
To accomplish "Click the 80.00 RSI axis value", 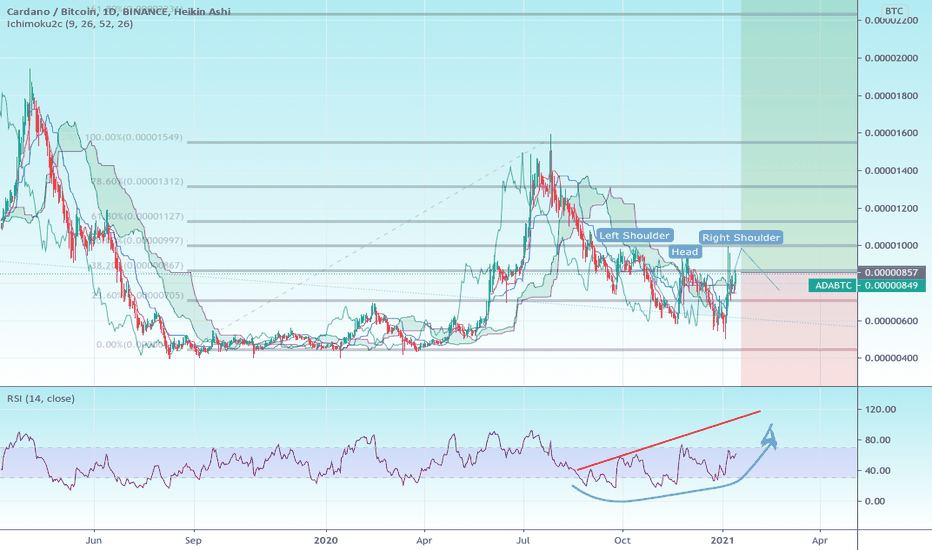I will (x=879, y=440).
